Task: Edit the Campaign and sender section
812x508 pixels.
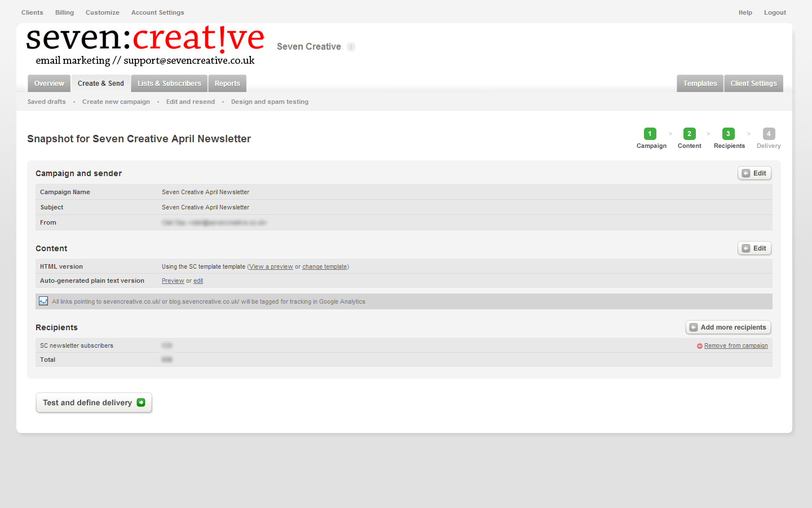Action: [x=754, y=173]
